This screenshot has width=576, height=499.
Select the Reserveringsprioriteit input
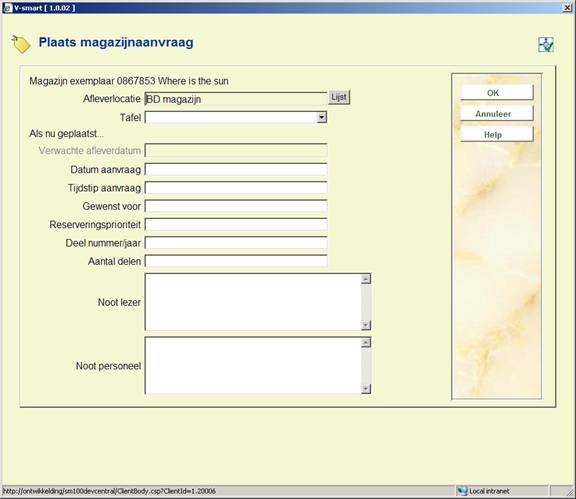(x=236, y=225)
